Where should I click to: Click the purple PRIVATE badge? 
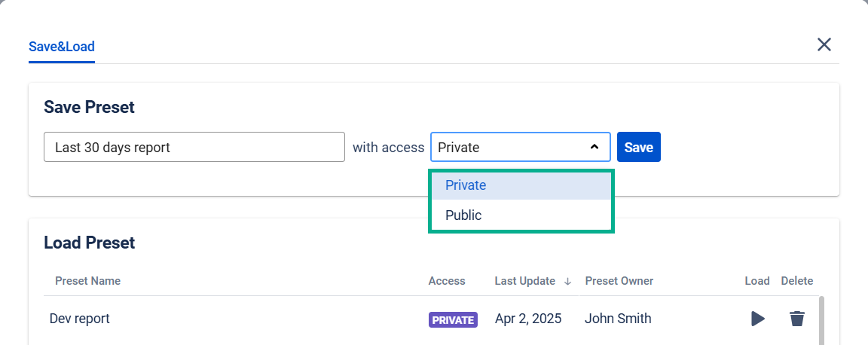[x=453, y=320]
